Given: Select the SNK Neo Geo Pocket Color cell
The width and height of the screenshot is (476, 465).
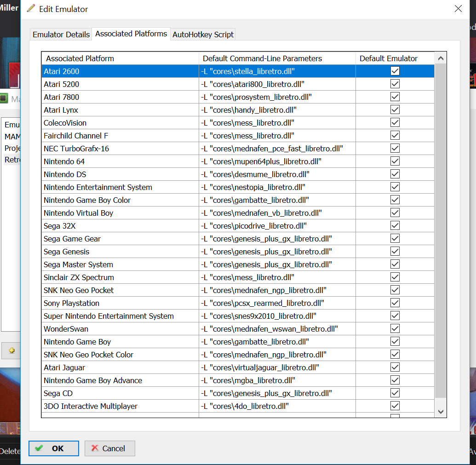Looking at the screenshot, I should [x=120, y=355].
